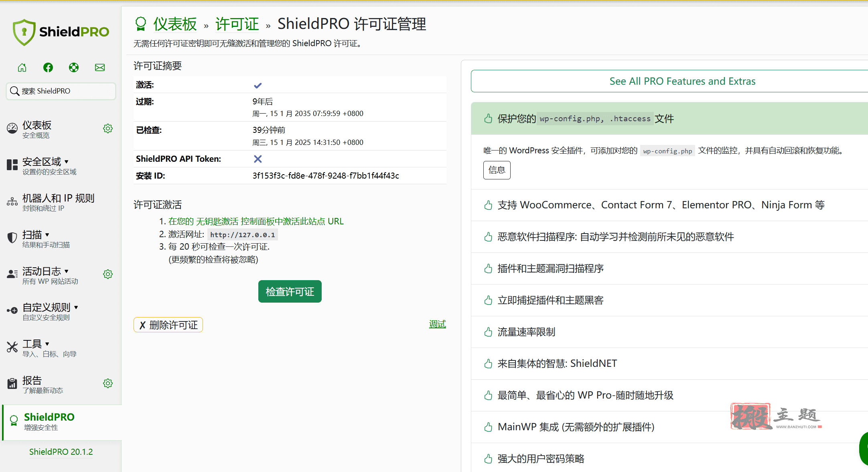Click the 自定义规则 node icon

12,311
